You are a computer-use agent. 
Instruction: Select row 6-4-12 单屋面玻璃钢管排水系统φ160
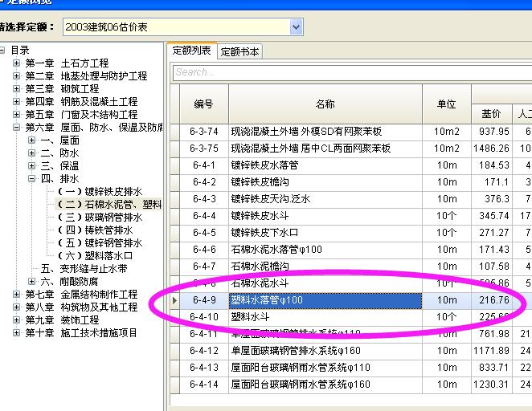click(351, 351)
